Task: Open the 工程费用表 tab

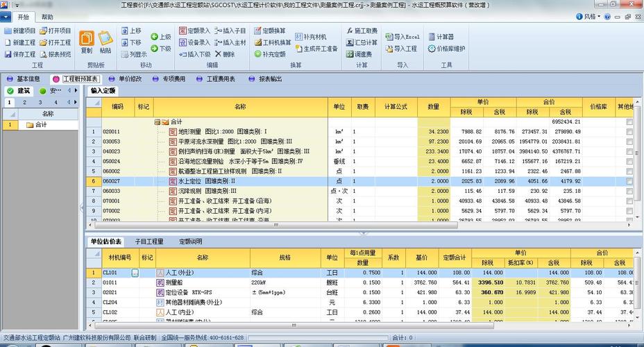Action: point(216,79)
